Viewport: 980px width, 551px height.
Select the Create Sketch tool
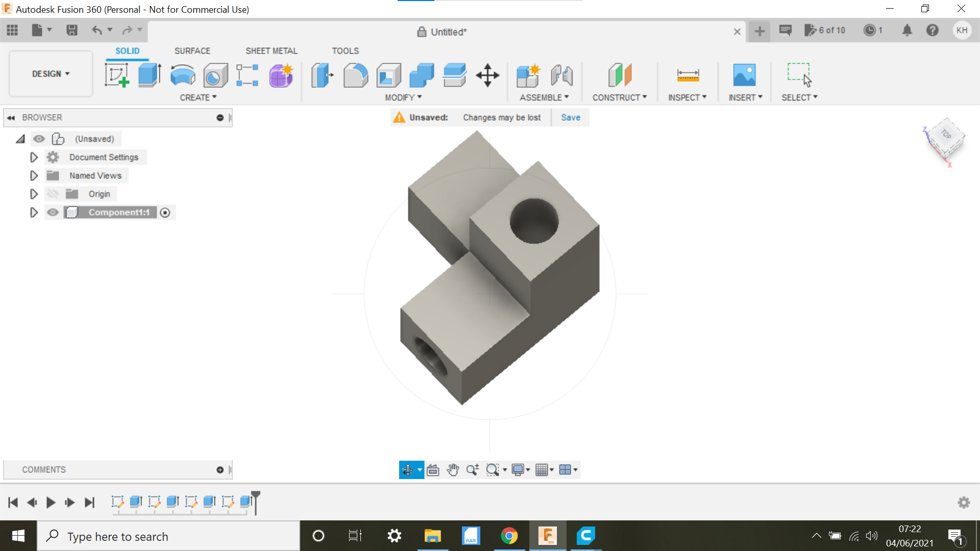point(117,75)
